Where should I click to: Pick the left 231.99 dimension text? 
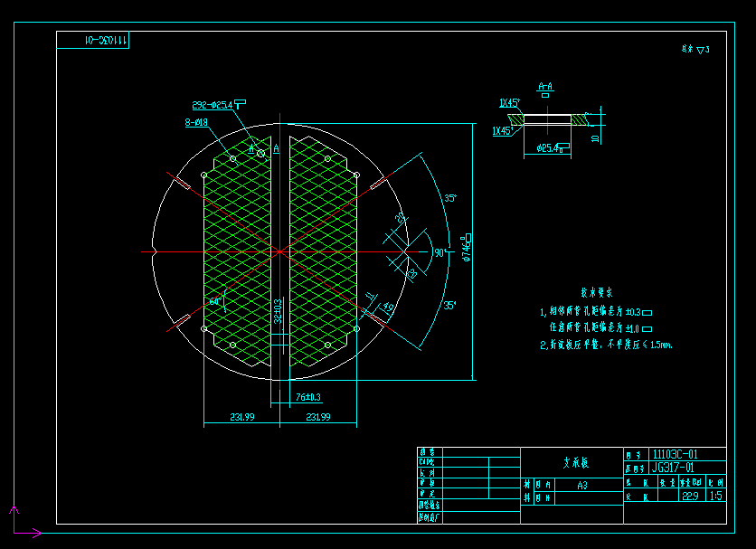point(242,417)
